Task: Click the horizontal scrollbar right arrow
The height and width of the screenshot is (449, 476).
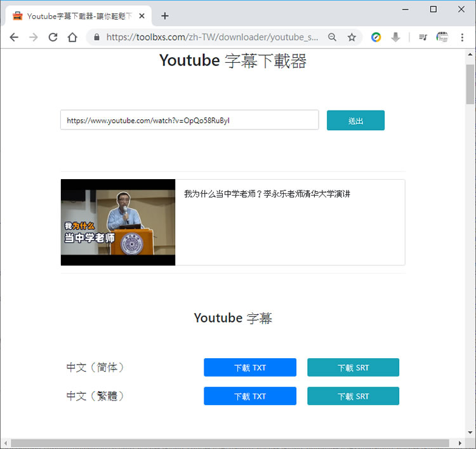Action: click(x=460, y=443)
